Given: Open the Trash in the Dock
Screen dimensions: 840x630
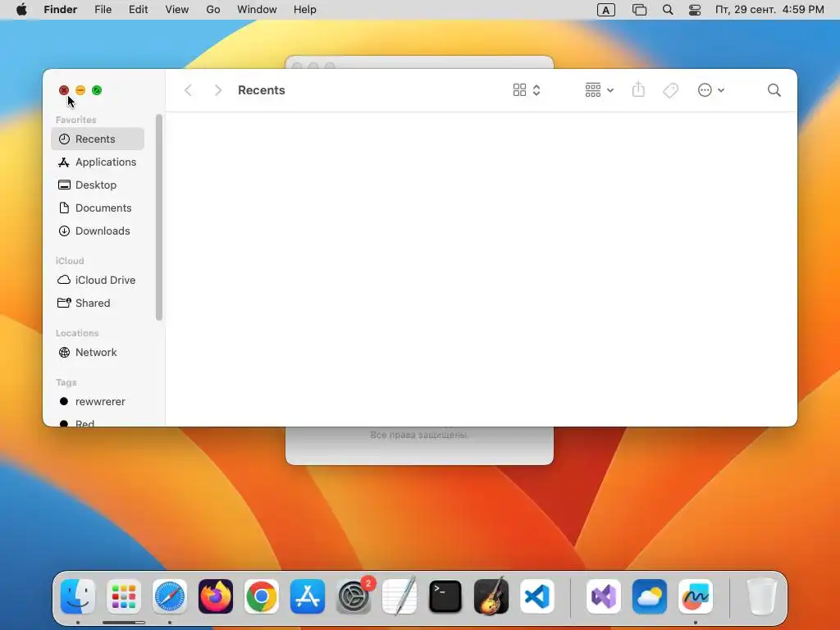Looking at the screenshot, I should 762,596.
